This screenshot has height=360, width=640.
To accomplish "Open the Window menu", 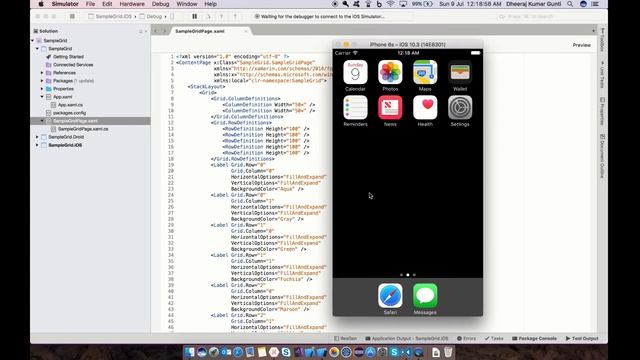I will (187, 4).
